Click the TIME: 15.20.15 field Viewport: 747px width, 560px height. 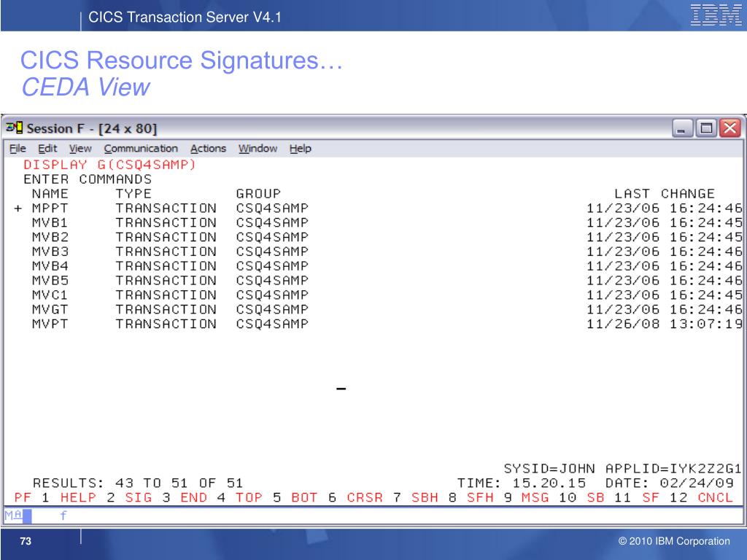(x=522, y=483)
